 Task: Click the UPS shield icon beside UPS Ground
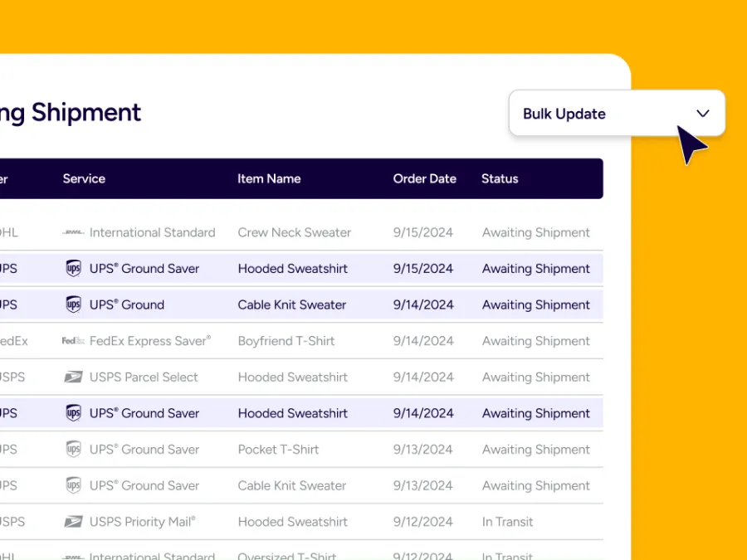coord(74,304)
